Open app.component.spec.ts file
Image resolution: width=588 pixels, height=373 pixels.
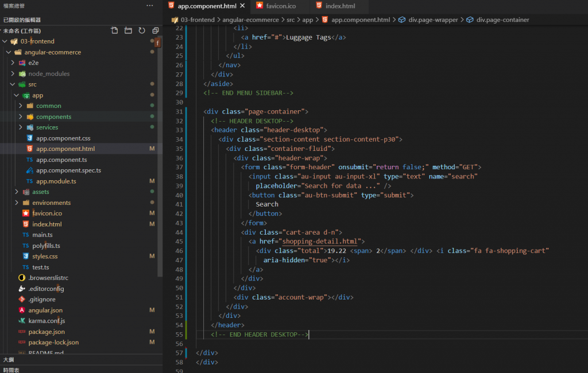point(69,170)
